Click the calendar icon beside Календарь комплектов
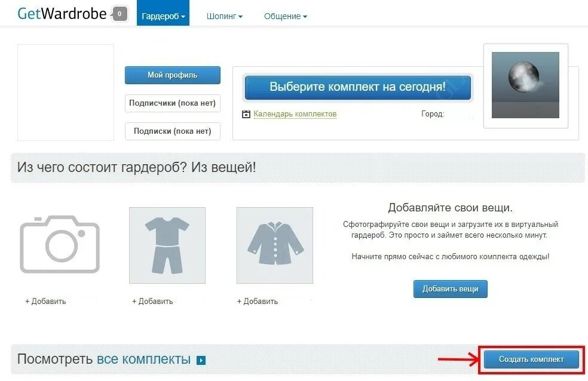Image resolution: width=588 pixels, height=381 pixels. (x=246, y=114)
